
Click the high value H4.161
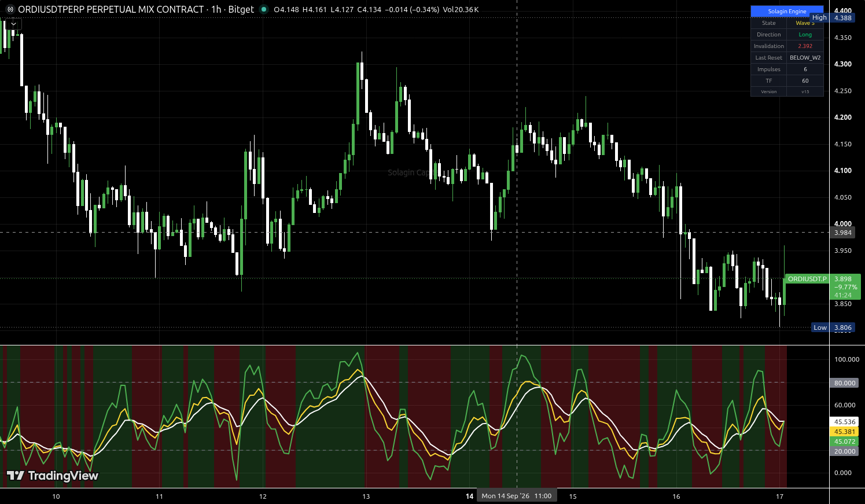[315, 10]
